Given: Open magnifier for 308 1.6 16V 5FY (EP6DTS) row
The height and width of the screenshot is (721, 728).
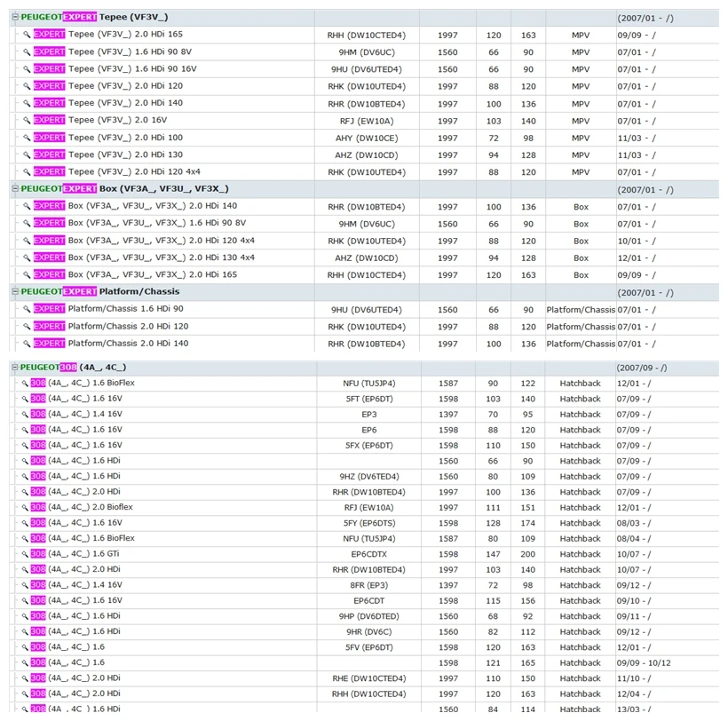Looking at the screenshot, I should (x=25, y=523).
